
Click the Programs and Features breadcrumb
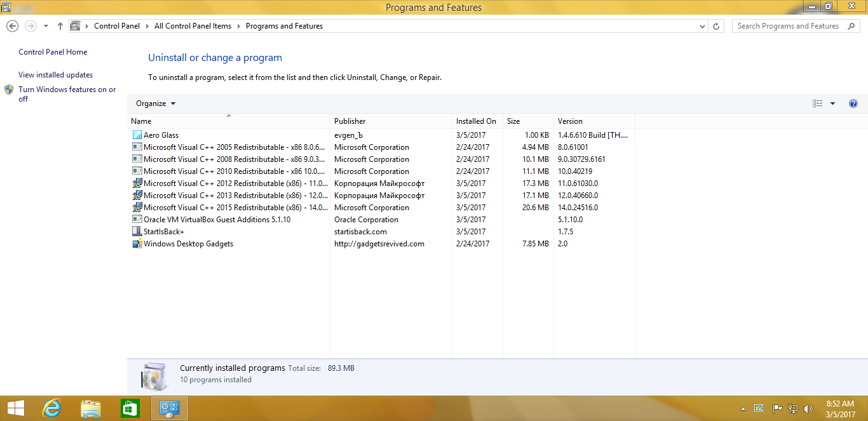pyautogui.click(x=284, y=26)
